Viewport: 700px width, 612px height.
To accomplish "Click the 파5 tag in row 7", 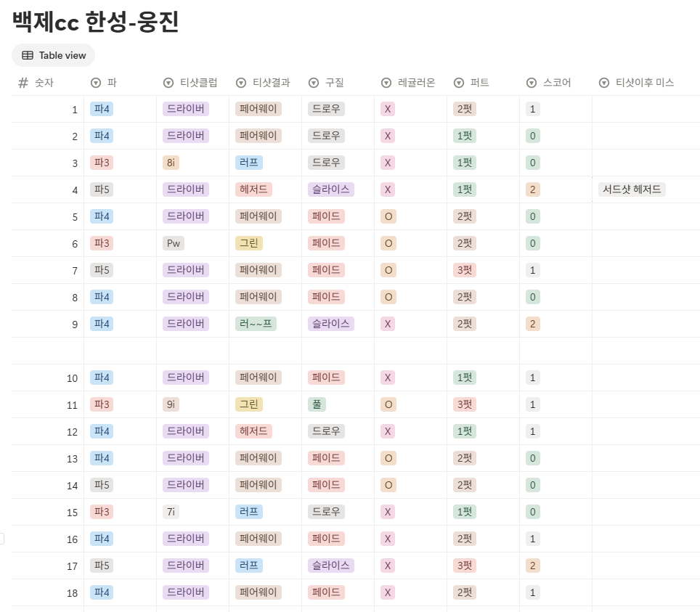I will coord(102,270).
